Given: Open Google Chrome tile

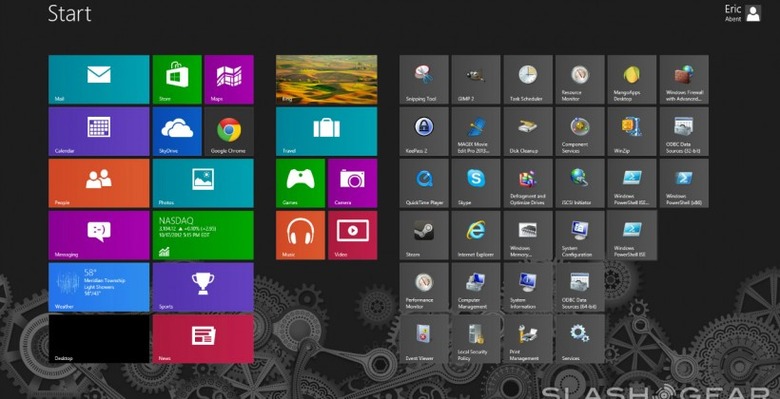Looking at the screenshot, I should [229, 131].
